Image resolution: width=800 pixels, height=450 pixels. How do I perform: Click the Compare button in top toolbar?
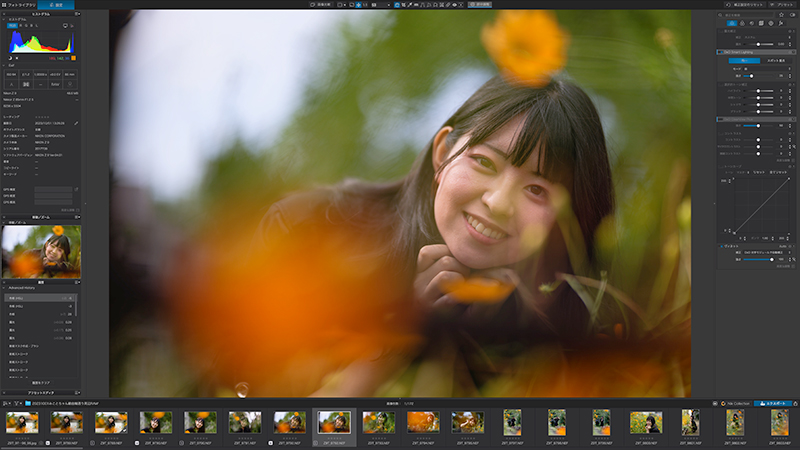coord(321,5)
